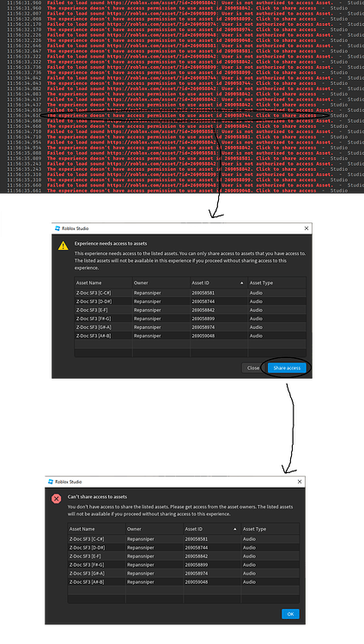Click asset ID 269058842 in Experience needs access dialog
Screen dimensions: 364x644
click(203, 310)
